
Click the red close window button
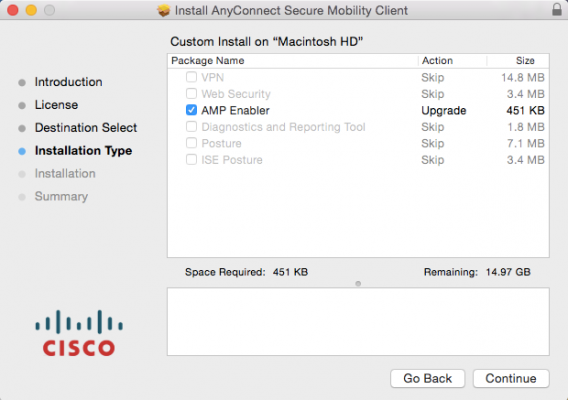[x=13, y=10]
